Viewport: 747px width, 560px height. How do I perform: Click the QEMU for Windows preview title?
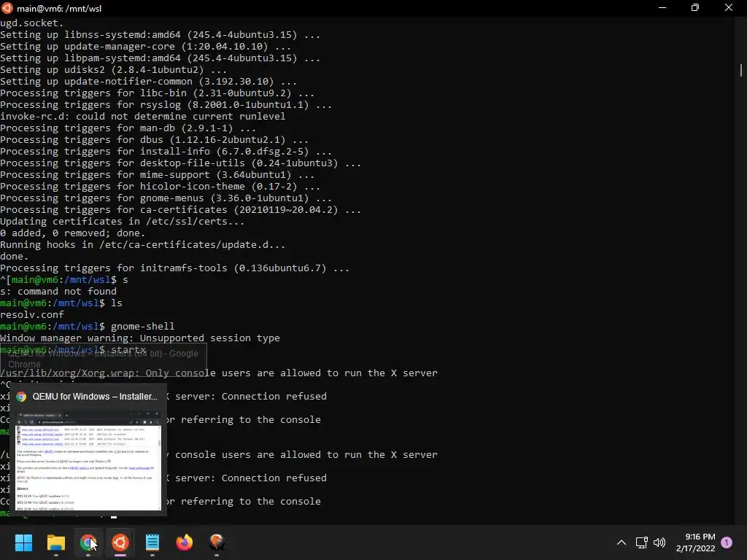[x=95, y=396]
